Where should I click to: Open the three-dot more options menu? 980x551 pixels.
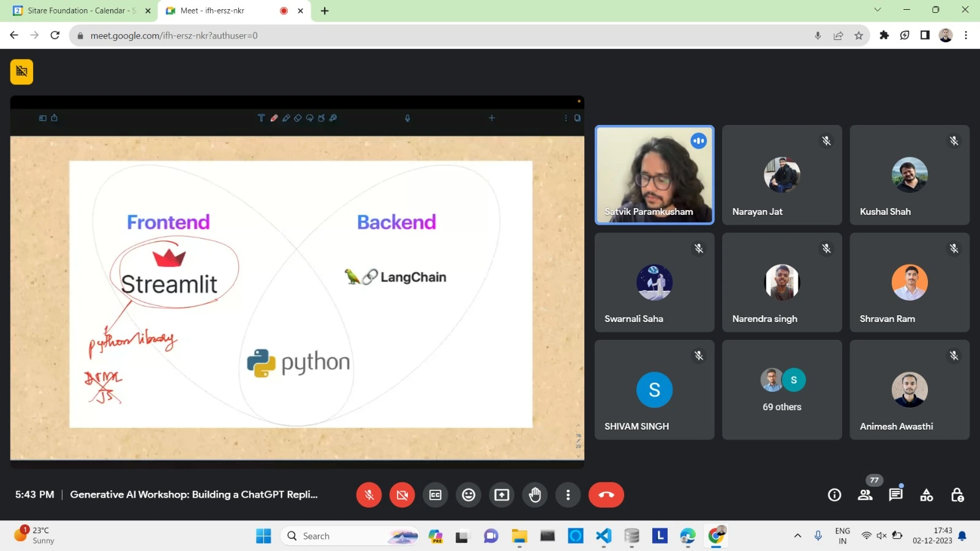568,495
